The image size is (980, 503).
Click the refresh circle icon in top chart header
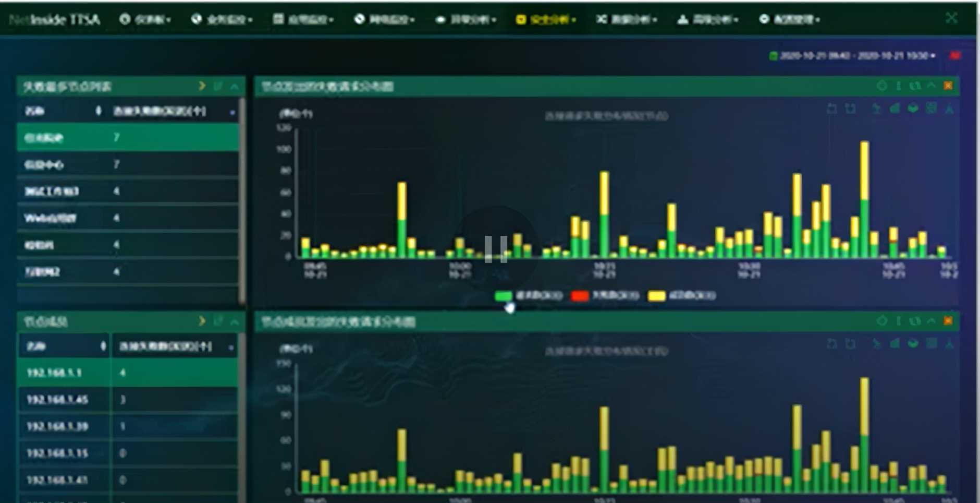click(x=881, y=86)
